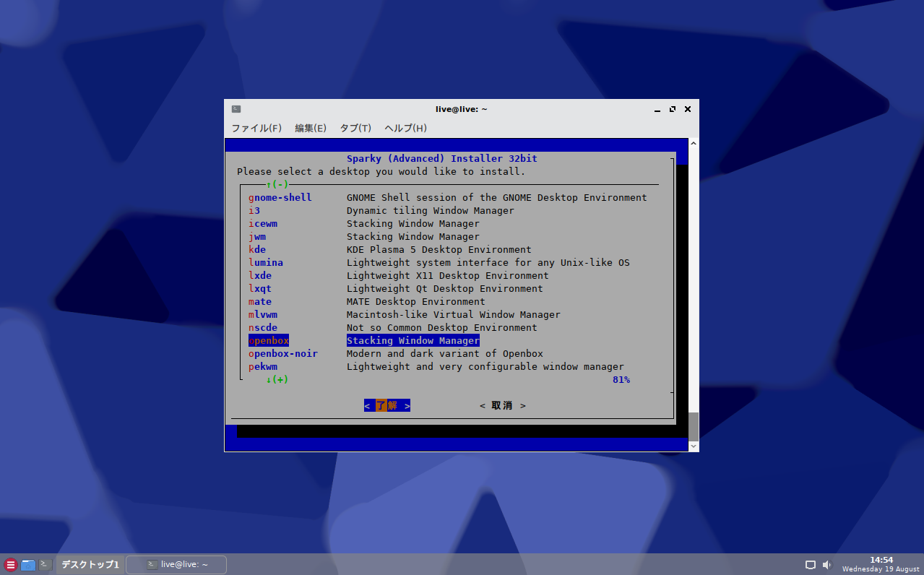The image size is (924, 575).
Task: Click the terminal icon in the title bar
Action: (x=236, y=109)
